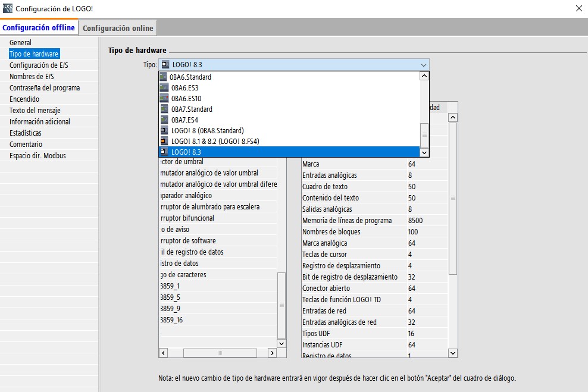
Task: Click 'Teclas de función LOGO! TD' row
Action: 374,299
